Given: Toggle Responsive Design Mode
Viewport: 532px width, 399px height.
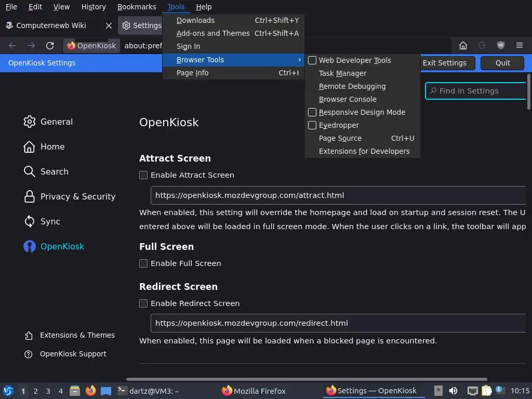Looking at the screenshot, I should click(362, 112).
